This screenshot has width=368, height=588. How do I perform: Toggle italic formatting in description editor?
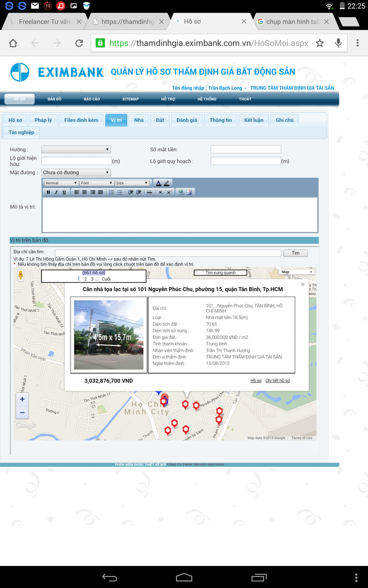56,193
